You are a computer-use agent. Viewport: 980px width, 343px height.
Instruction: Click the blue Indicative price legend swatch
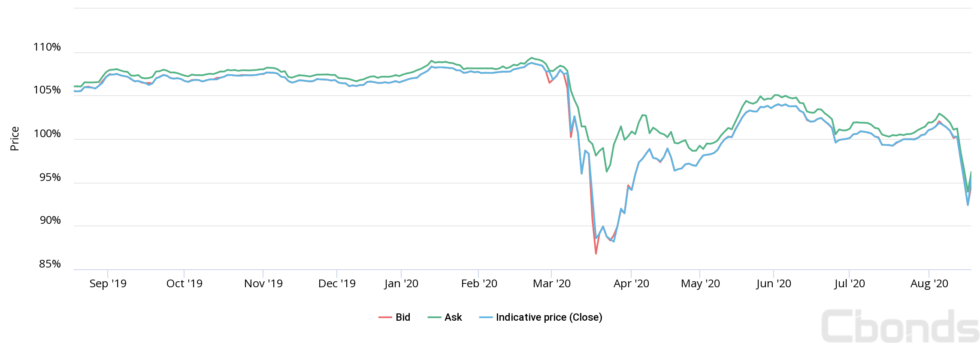tap(486, 317)
